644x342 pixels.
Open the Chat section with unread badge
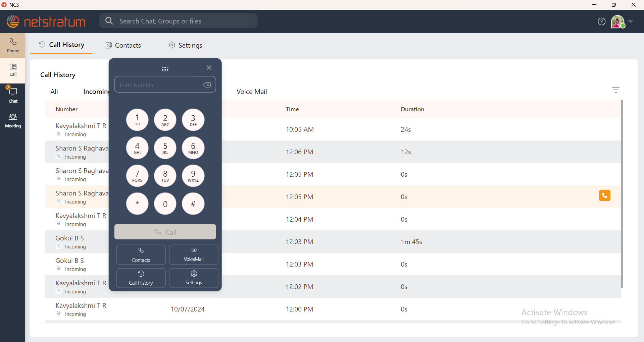tap(13, 95)
